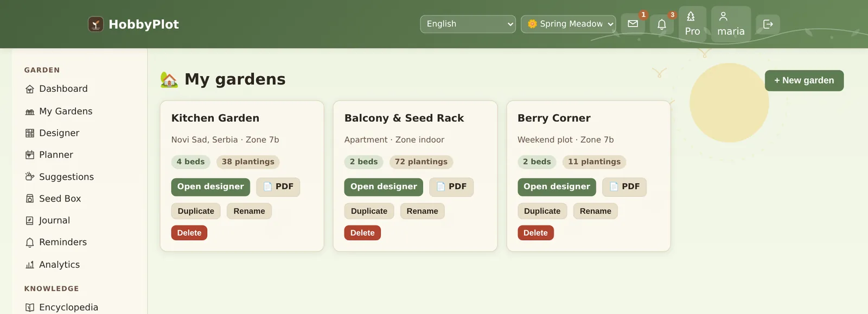Click the '4 beds' tag

(x=190, y=162)
